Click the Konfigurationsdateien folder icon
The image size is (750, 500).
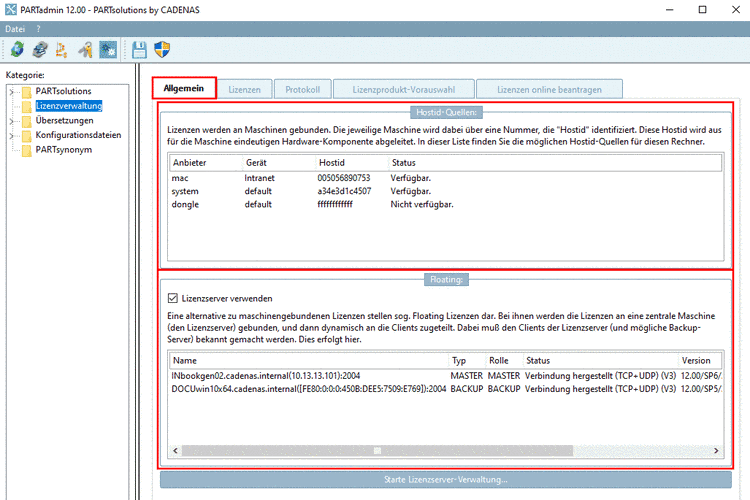(x=27, y=135)
